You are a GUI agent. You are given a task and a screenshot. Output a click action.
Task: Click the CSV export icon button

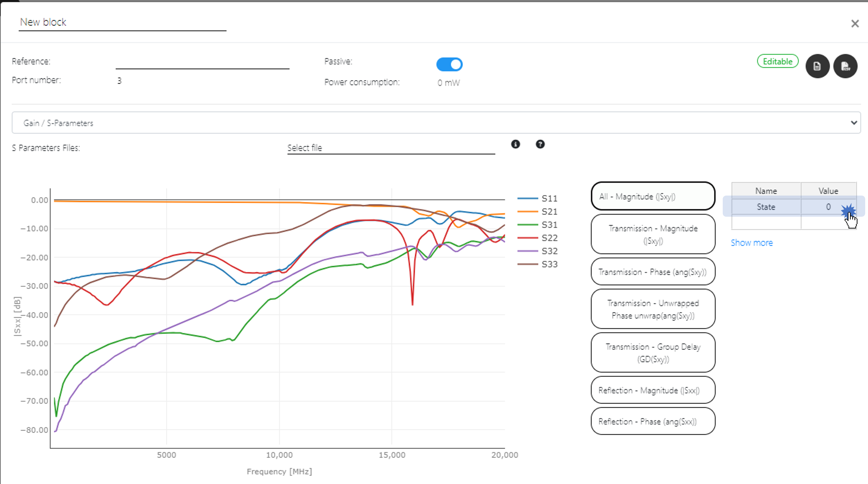point(845,66)
